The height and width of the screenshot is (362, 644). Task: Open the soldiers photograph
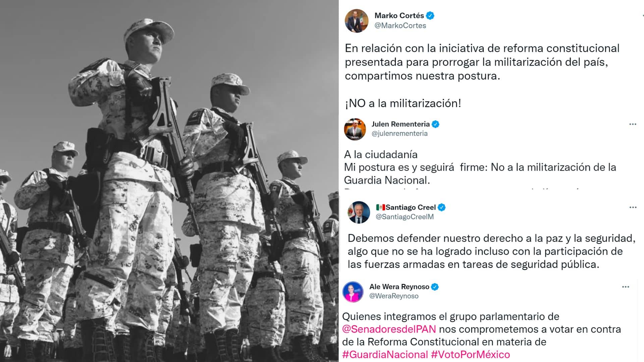(x=169, y=181)
